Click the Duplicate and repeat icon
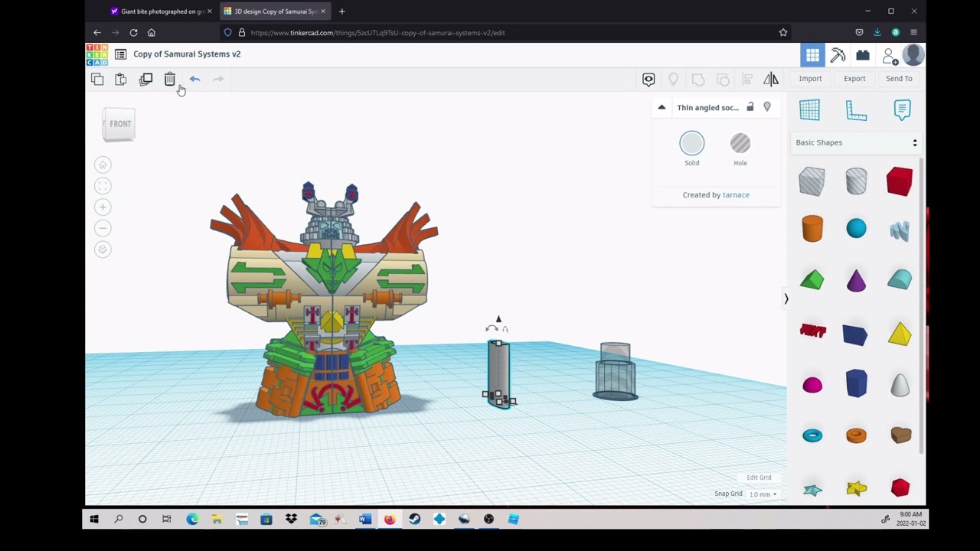This screenshot has height=551, width=980. [145, 79]
